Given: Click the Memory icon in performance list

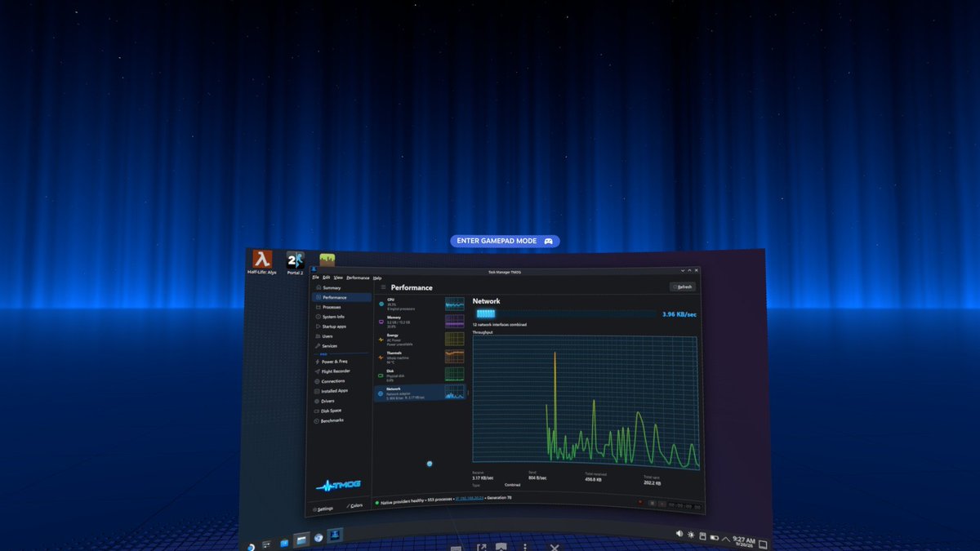Looking at the screenshot, I should [381, 322].
